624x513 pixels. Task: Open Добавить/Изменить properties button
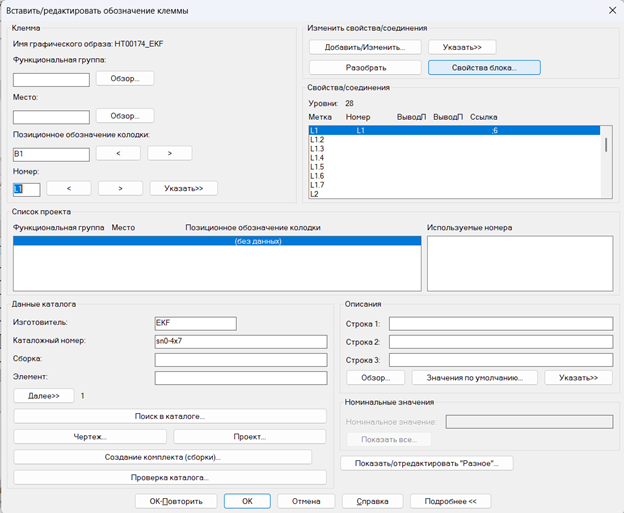(365, 47)
